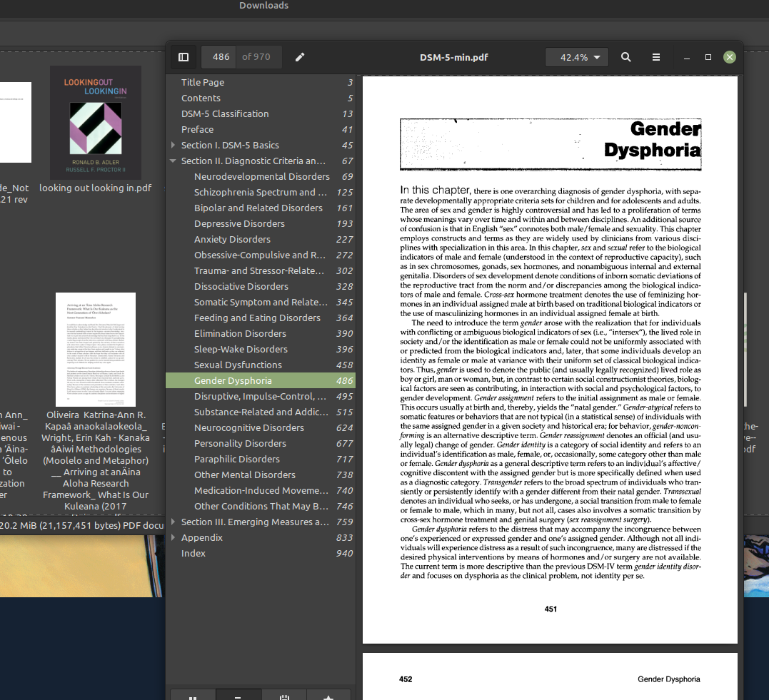Image resolution: width=769 pixels, height=700 pixels.
Task: Select Somatic Symptom and Related entry
Action: tap(261, 302)
